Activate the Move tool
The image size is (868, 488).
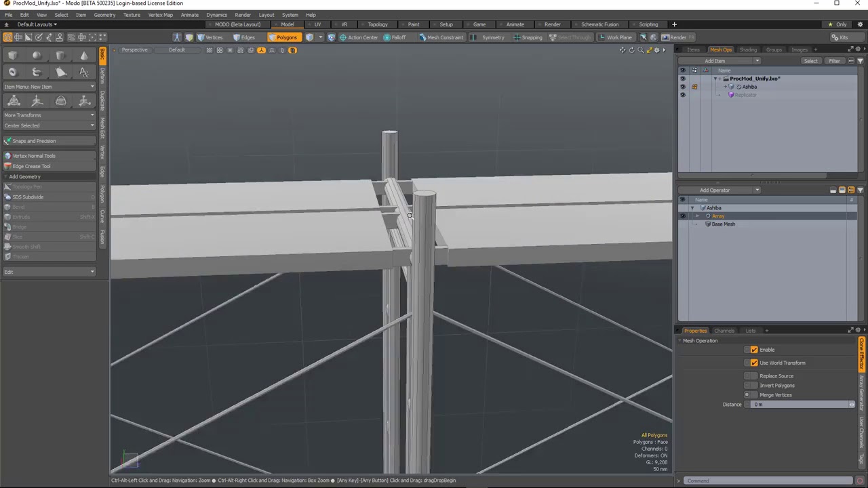37,101
